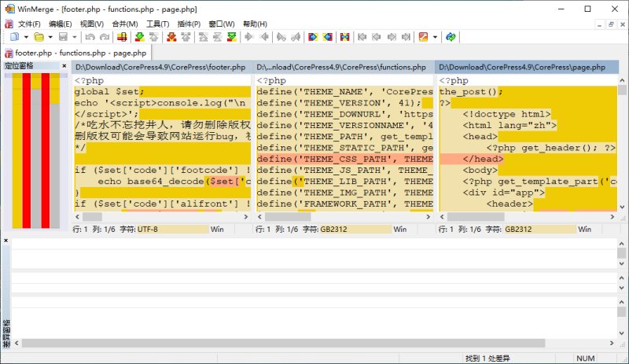This screenshot has width=629, height=364.
Task: Open the 文件(F) menu
Action: [x=29, y=24]
